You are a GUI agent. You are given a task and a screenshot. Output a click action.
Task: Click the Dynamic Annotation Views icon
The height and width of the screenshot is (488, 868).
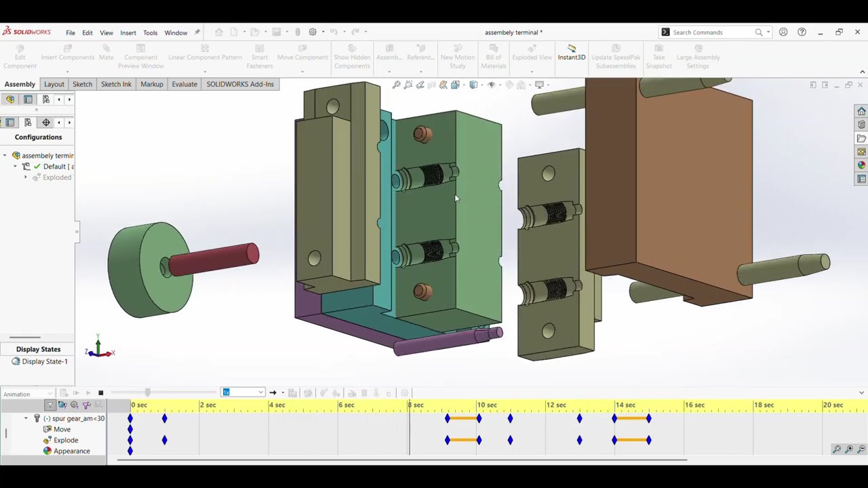tap(443, 85)
